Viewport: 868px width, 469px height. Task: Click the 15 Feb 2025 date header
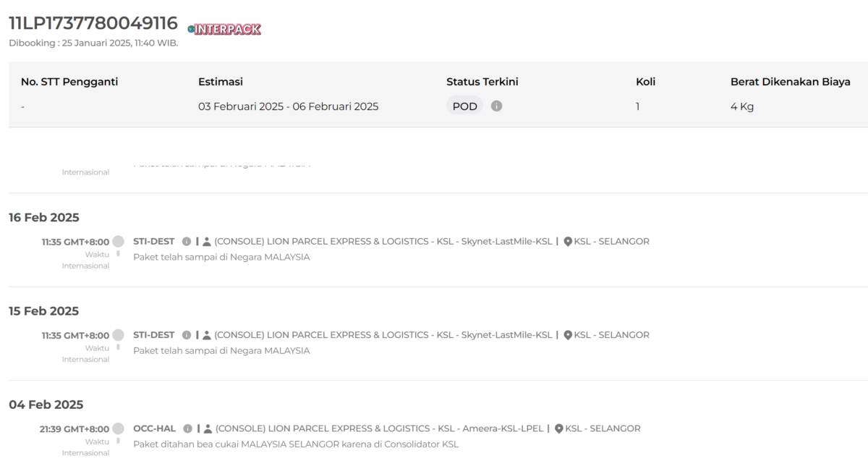pos(44,311)
